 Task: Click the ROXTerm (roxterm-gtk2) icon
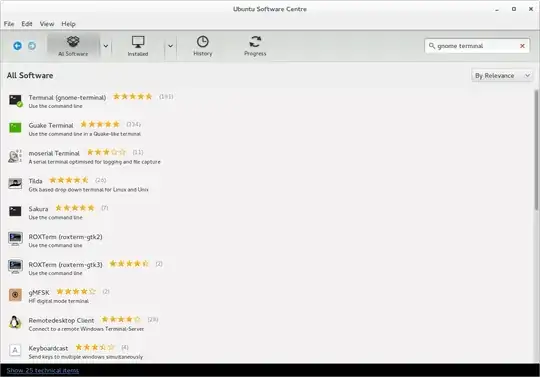click(15, 239)
